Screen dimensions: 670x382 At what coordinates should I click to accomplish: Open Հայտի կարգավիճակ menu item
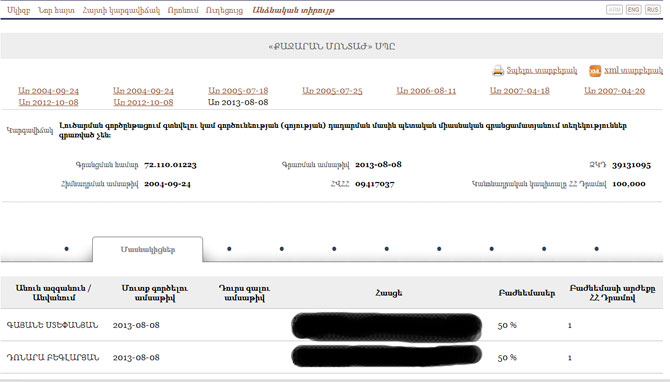121,10
